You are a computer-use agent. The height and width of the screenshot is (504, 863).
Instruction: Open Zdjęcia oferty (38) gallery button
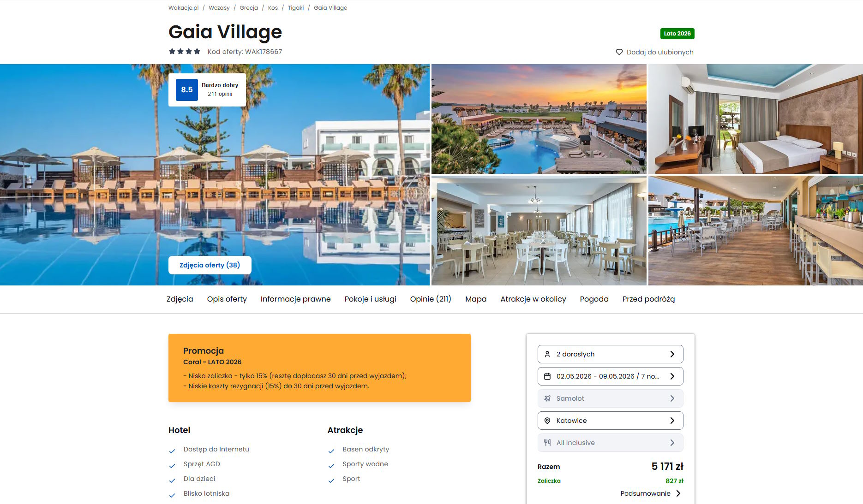(210, 265)
